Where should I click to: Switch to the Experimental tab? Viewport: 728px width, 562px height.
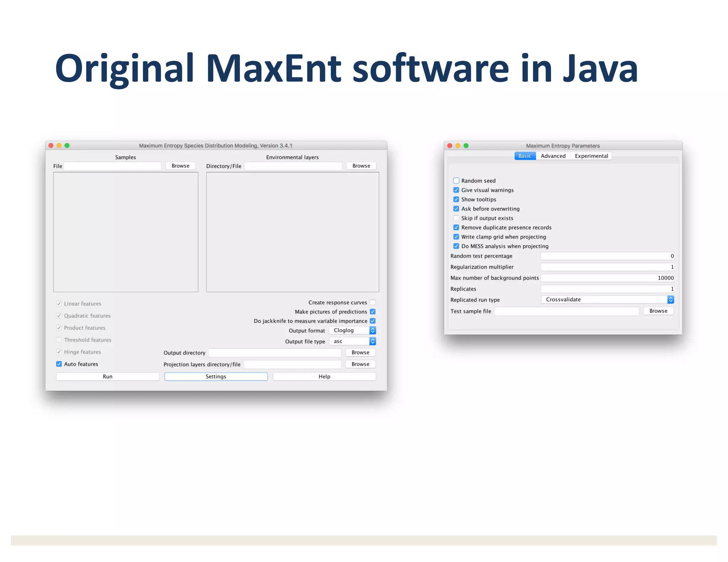click(591, 156)
